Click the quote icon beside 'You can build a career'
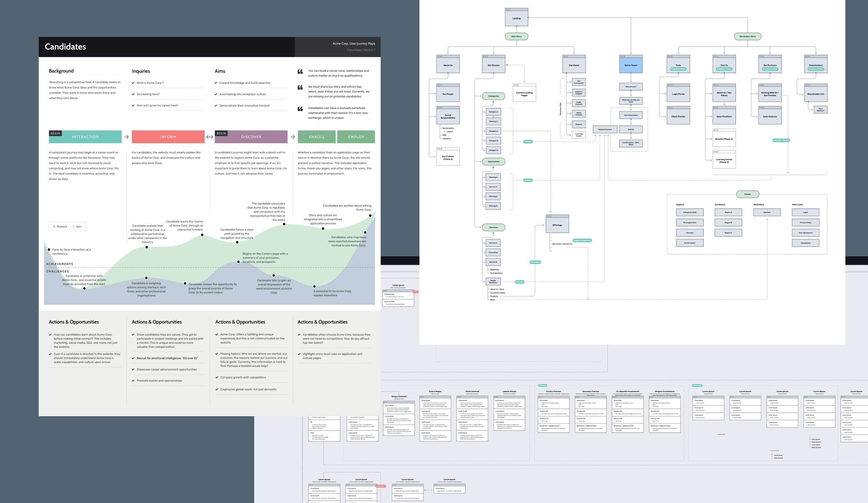This screenshot has height=503, width=868. [x=300, y=72]
